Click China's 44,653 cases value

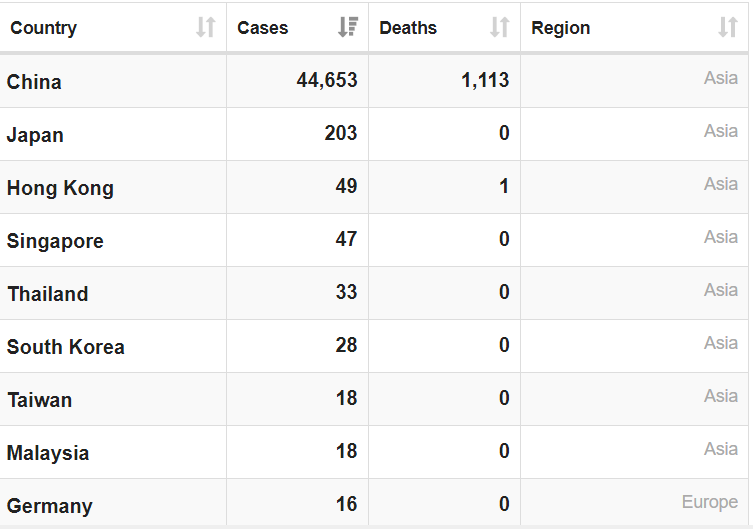[327, 80]
